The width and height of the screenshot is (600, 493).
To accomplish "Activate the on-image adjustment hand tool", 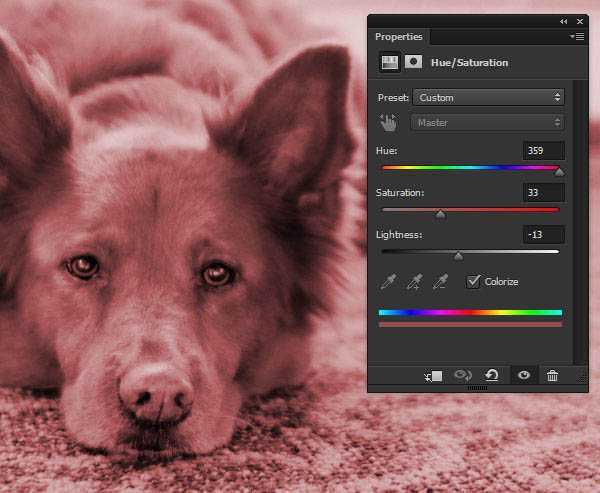I will tap(388, 122).
